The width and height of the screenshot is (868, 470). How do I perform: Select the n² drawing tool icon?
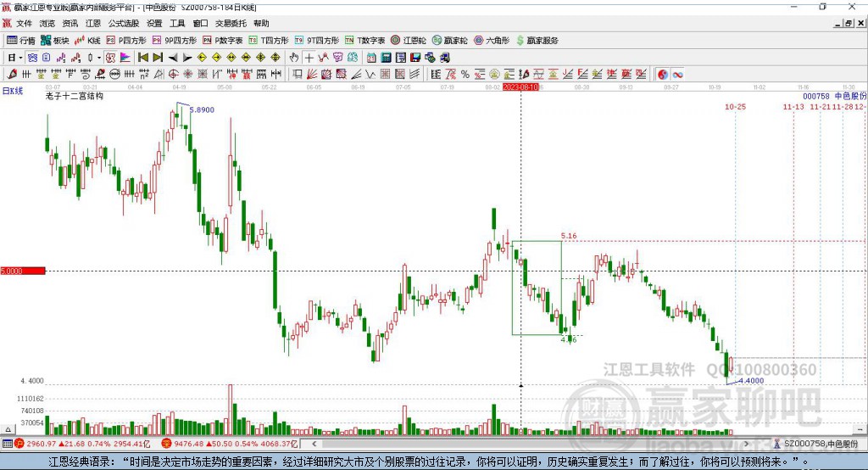click(144, 74)
